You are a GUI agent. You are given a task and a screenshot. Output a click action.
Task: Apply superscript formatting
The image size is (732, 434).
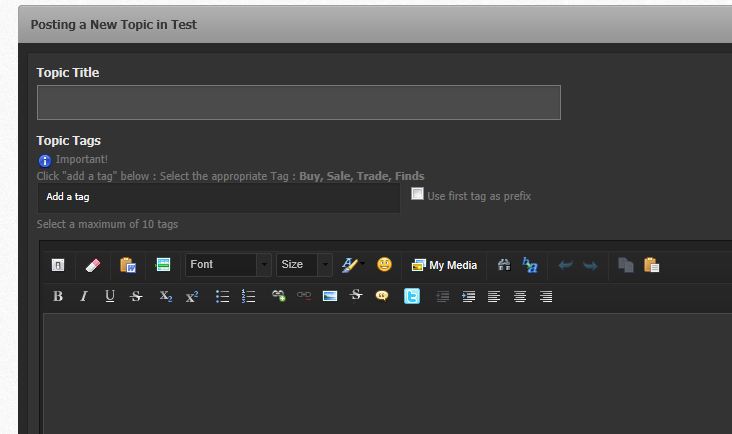tap(192, 296)
